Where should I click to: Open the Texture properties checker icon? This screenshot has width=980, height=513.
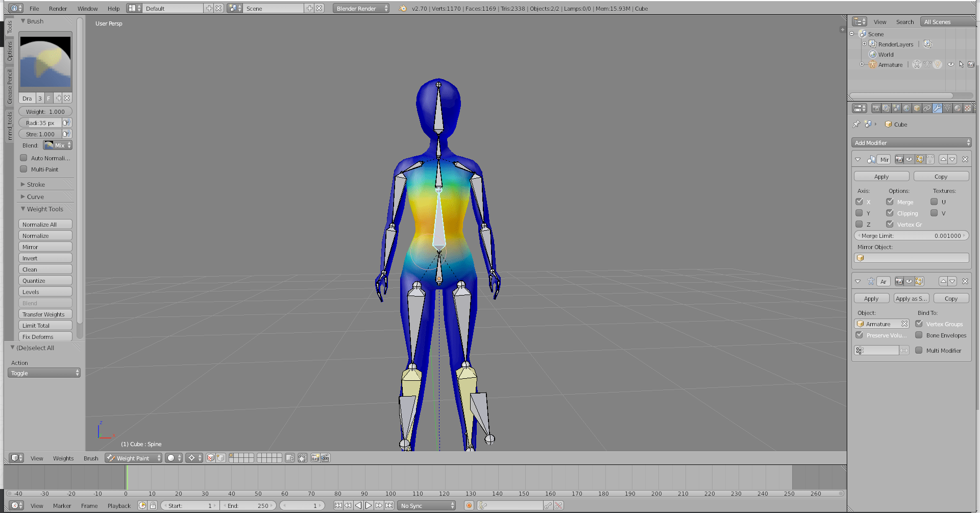tap(968, 108)
